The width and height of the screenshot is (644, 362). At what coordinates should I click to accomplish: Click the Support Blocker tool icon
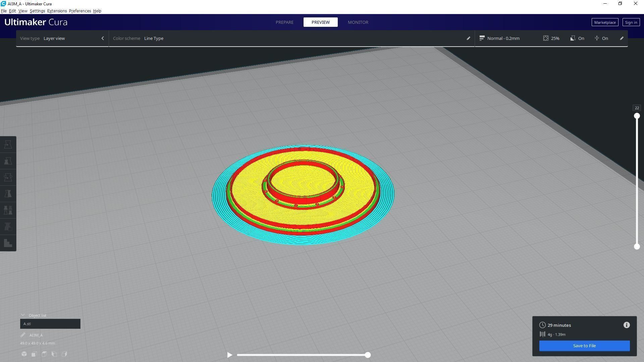point(8,227)
